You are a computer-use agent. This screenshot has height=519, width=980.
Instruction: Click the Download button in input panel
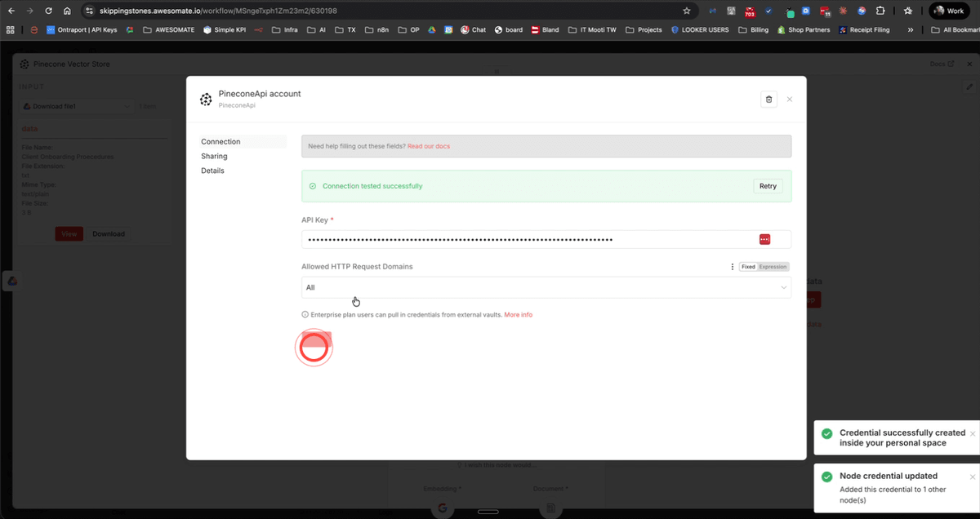click(108, 233)
